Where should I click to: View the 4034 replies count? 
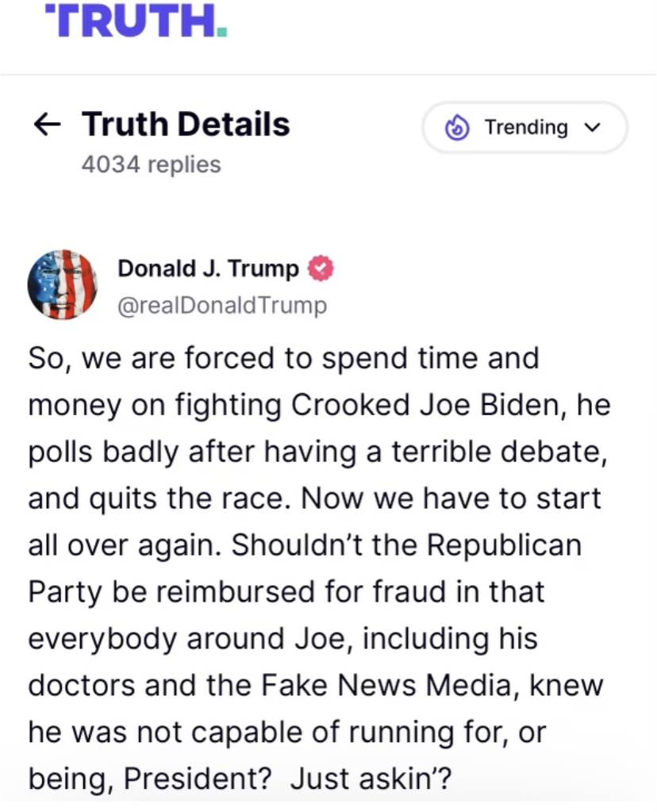pos(151,164)
